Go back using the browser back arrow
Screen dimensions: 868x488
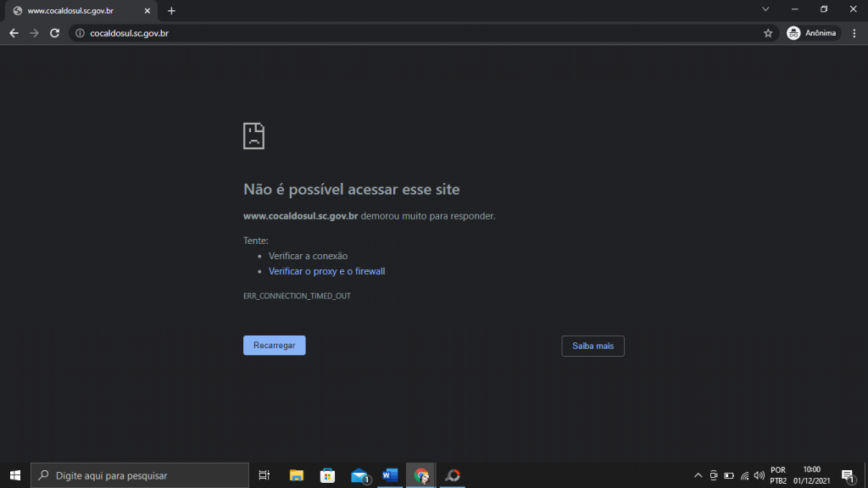pyautogui.click(x=14, y=33)
